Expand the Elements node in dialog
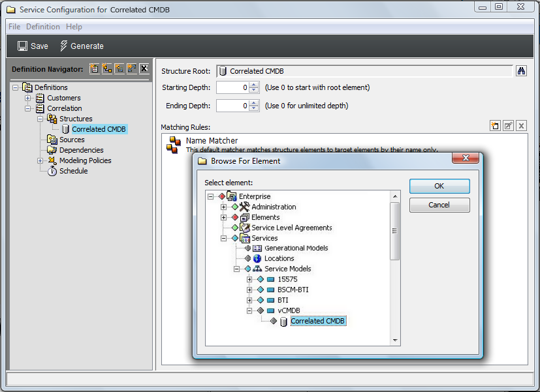Image resolution: width=540 pixels, height=392 pixels. click(223, 217)
